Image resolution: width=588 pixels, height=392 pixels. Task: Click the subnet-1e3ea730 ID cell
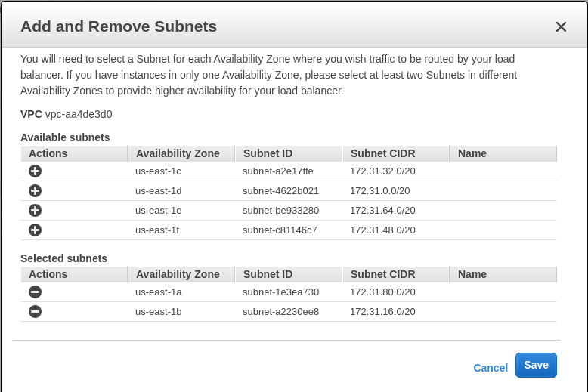tap(280, 292)
